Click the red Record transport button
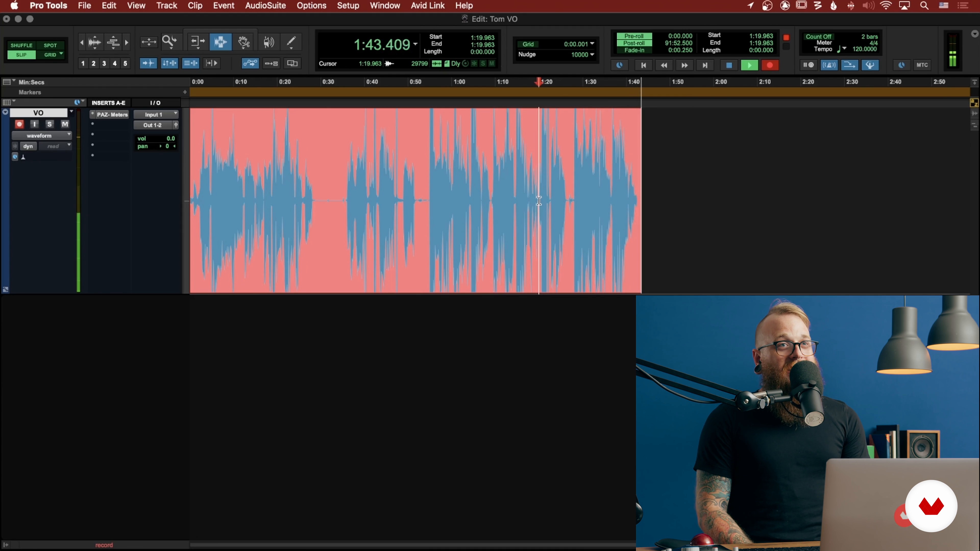980x551 pixels. 770,65
